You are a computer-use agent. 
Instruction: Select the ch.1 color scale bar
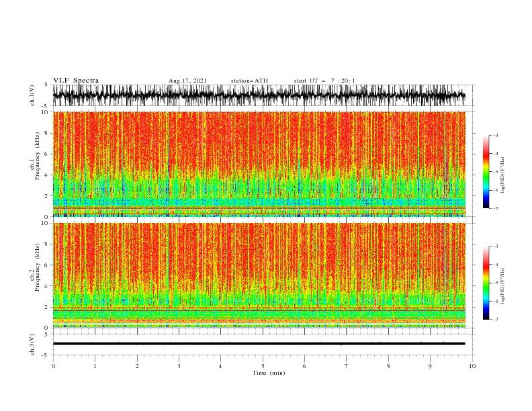click(x=486, y=172)
